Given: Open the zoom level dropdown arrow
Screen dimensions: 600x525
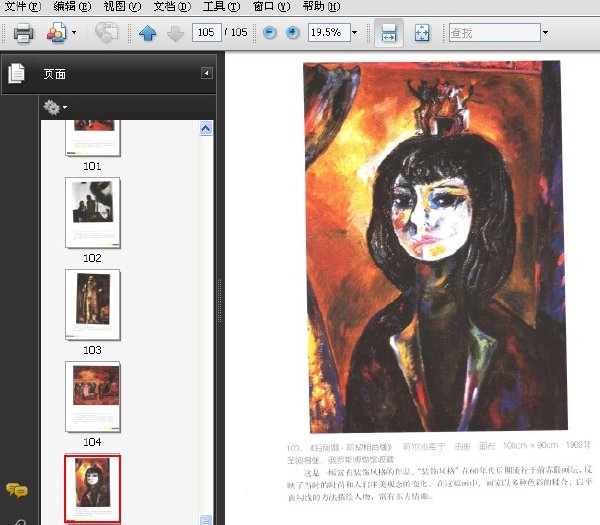Looking at the screenshot, I should point(355,33).
